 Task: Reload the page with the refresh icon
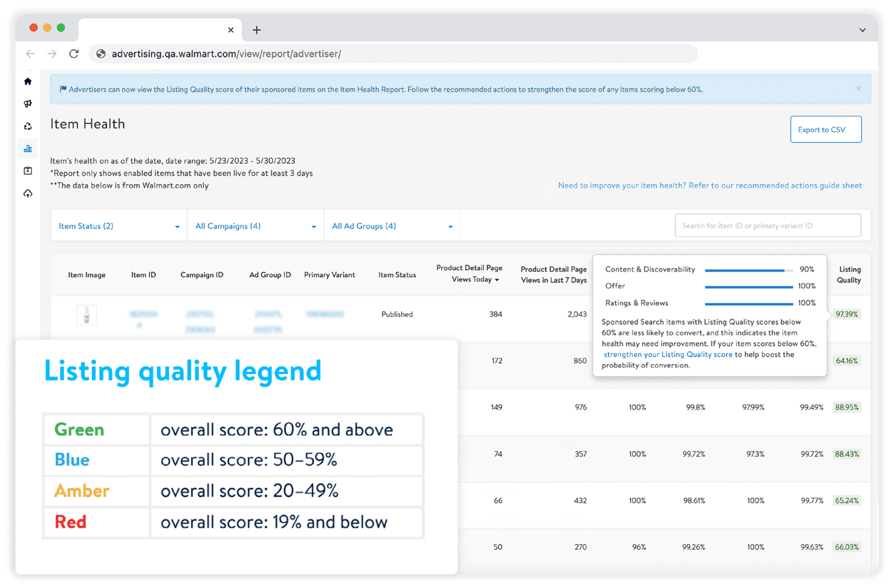[x=74, y=54]
